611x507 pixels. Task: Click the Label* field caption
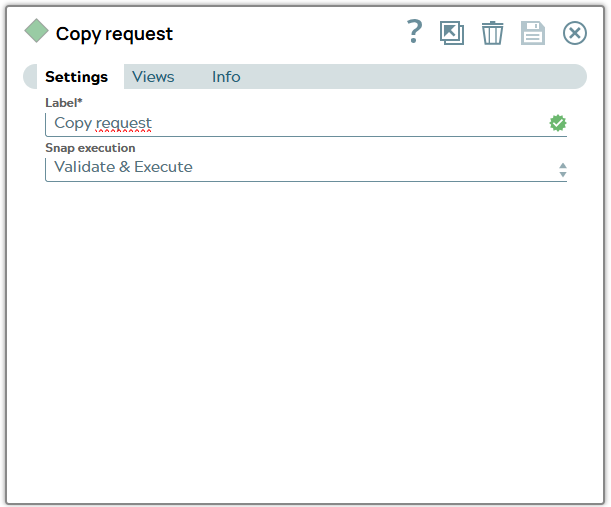tap(64, 103)
